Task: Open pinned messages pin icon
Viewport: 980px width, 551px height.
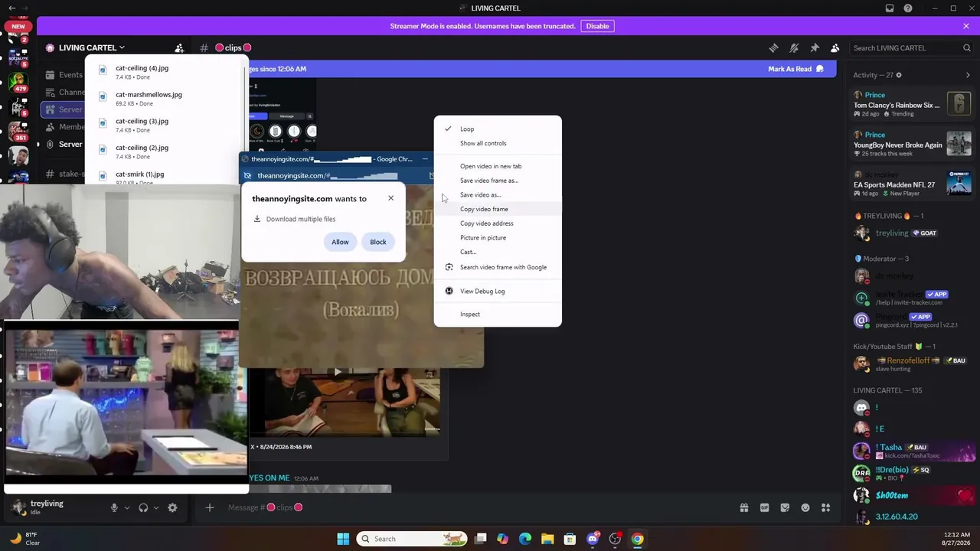Action: click(815, 47)
